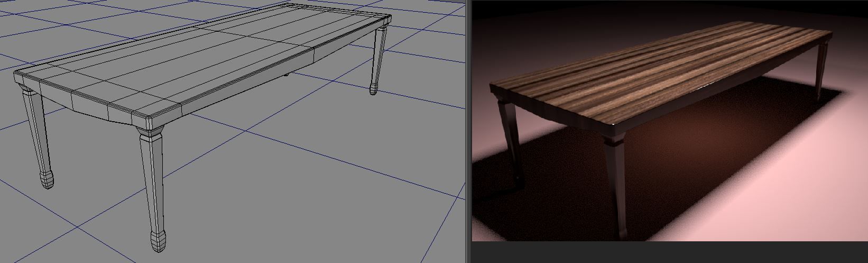Pick the wireframe table leg nearest the camera
Viewport: 868px width, 263px height.
[x=152, y=190]
